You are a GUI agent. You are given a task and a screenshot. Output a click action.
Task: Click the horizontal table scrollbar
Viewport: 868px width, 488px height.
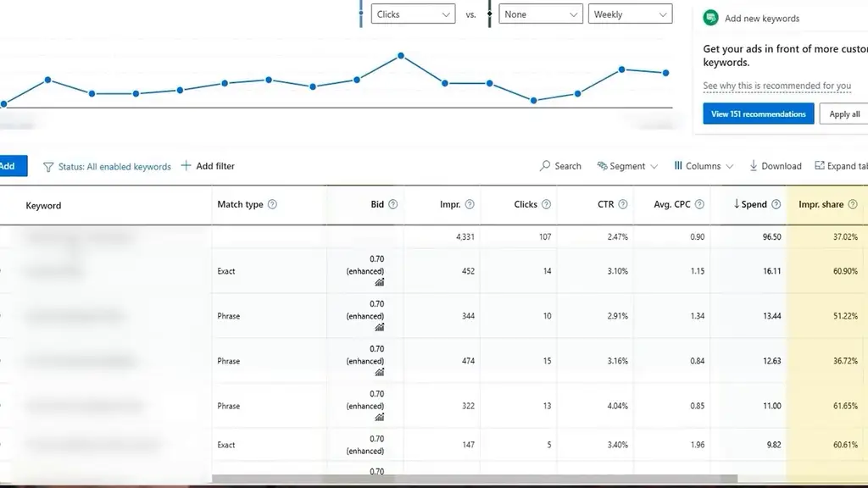pyautogui.click(x=475, y=478)
